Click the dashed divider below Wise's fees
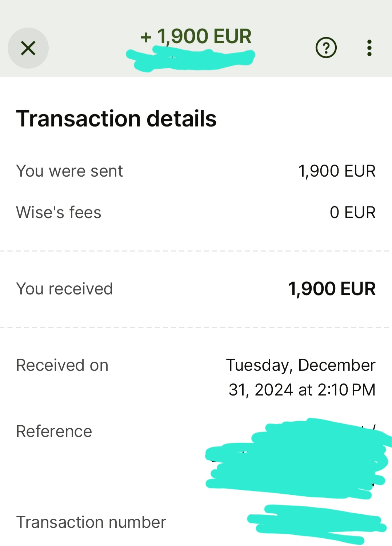 [196, 251]
